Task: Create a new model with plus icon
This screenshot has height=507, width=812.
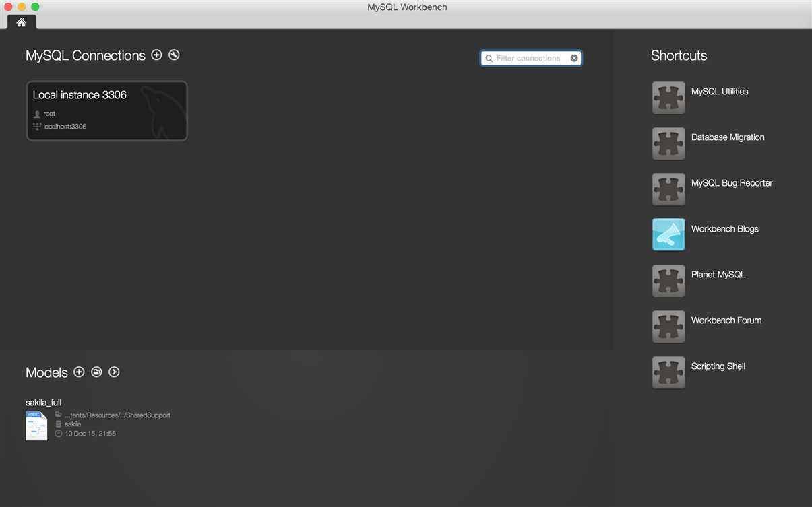Action: [79, 372]
